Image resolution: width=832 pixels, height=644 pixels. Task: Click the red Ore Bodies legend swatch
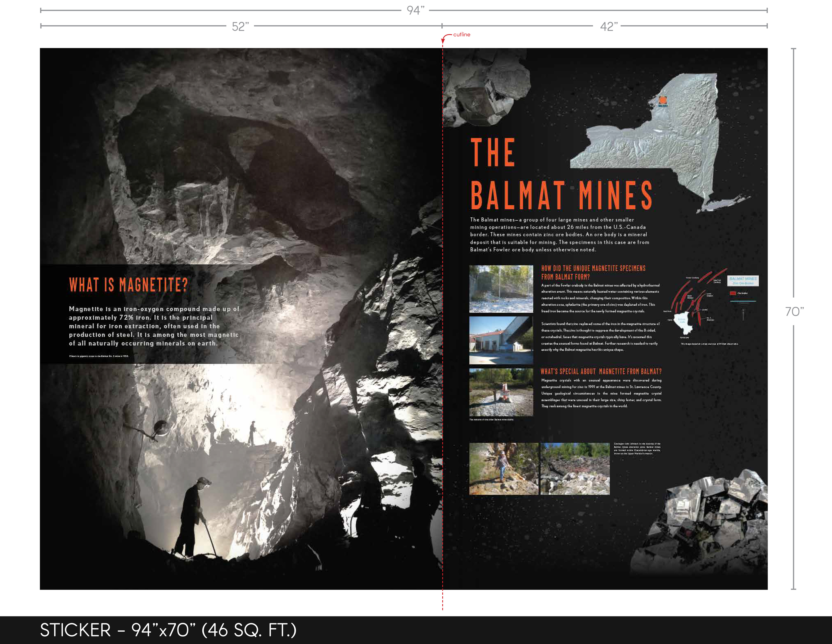click(733, 293)
